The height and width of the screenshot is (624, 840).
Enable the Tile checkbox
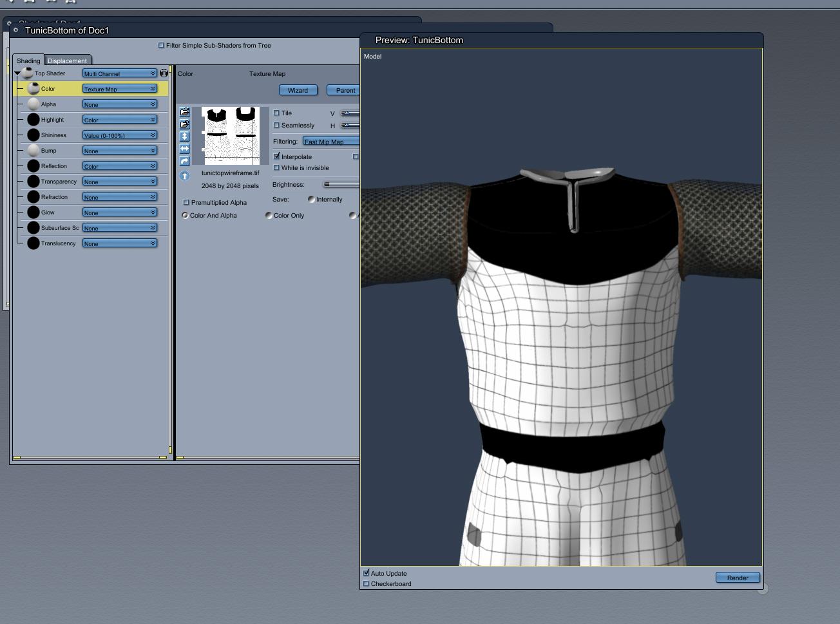(x=277, y=113)
